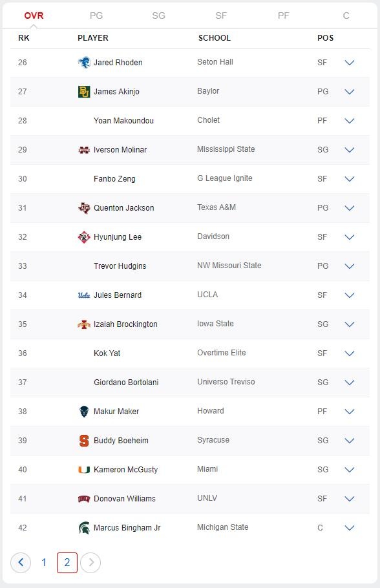
Task: Expand details for Yoan Makoundou row
Action: click(349, 121)
